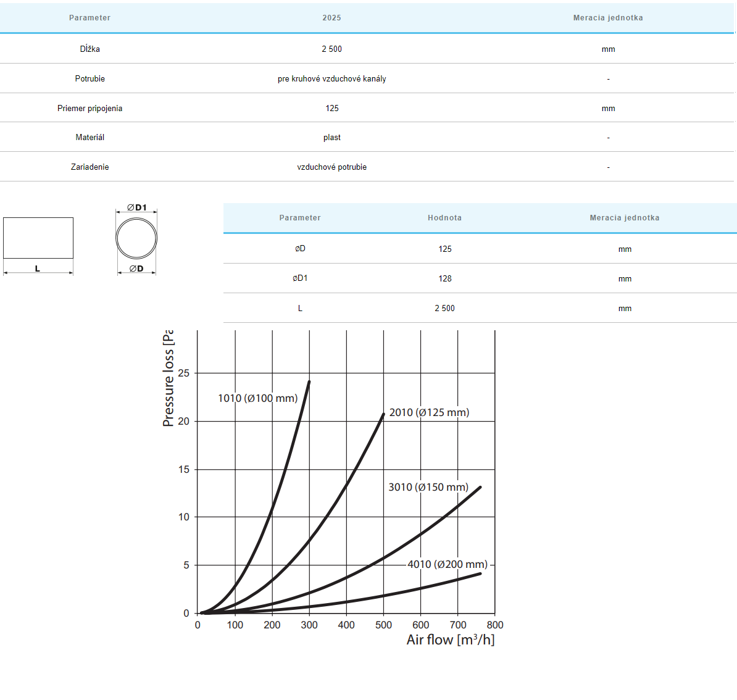Viewport: 737px width, 700px height.
Task: Select the 4010 (Ø200 mm) curve label
Action: tap(448, 564)
